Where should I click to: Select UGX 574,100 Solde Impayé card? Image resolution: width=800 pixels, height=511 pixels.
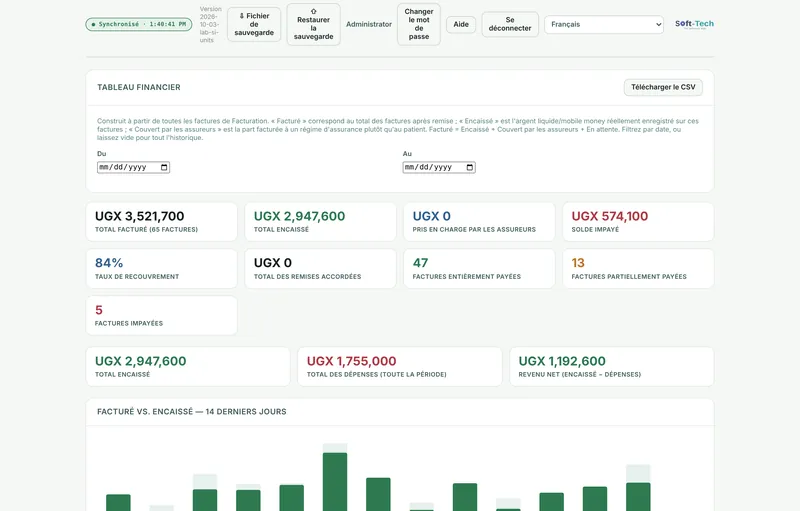click(638, 222)
